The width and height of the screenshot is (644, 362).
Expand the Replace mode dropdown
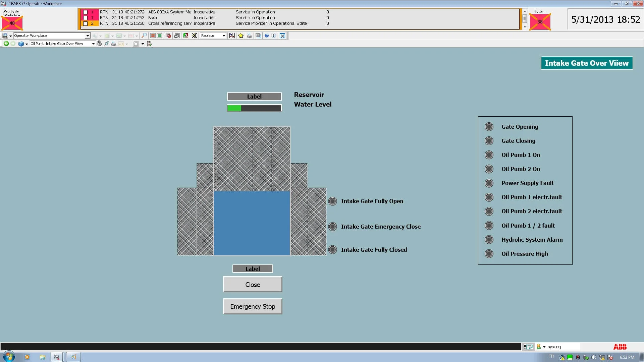224,36
